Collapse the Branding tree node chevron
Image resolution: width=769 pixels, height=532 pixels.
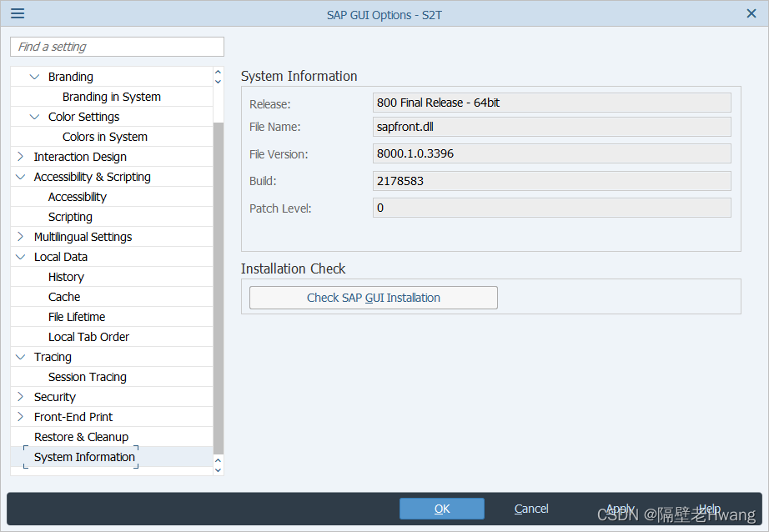[34, 77]
